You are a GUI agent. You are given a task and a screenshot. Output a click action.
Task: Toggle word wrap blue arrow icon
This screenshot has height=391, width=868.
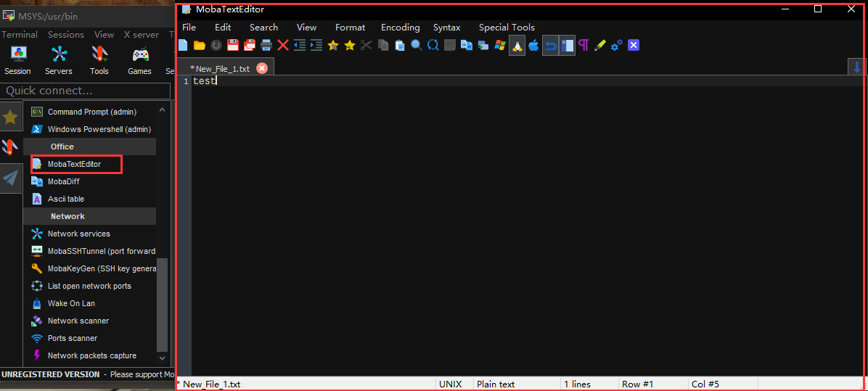click(x=550, y=46)
